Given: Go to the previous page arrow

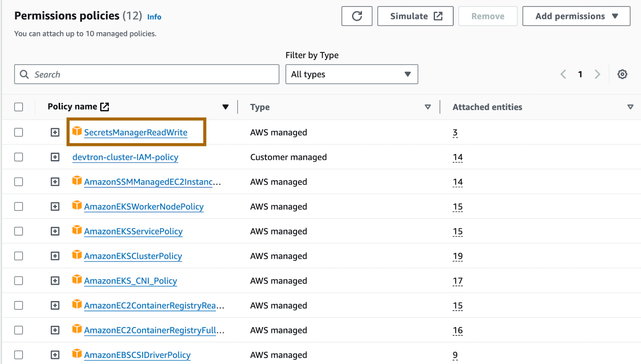Looking at the screenshot, I should click(x=563, y=74).
